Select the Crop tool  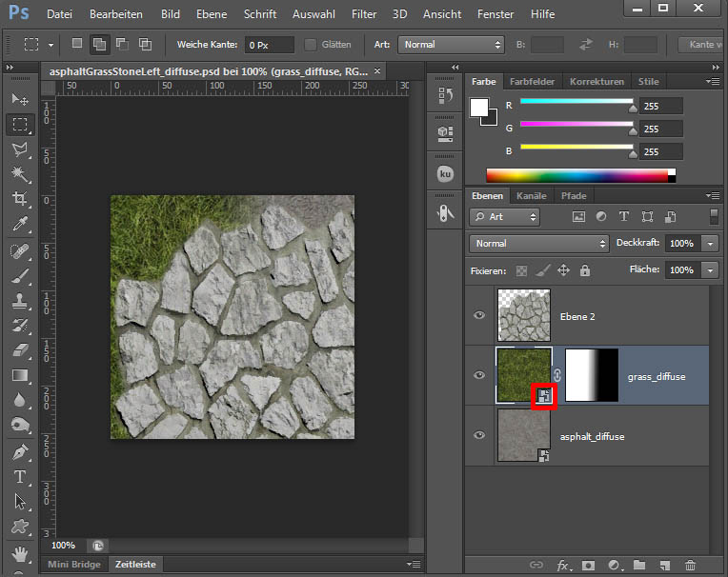(19, 199)
